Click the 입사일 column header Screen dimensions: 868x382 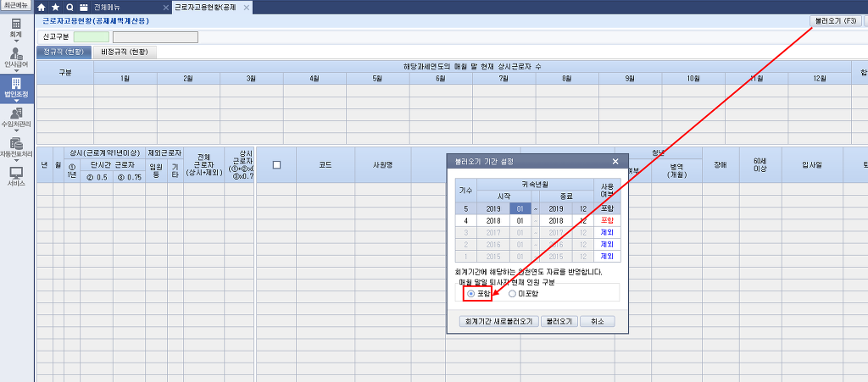[812, 164]
